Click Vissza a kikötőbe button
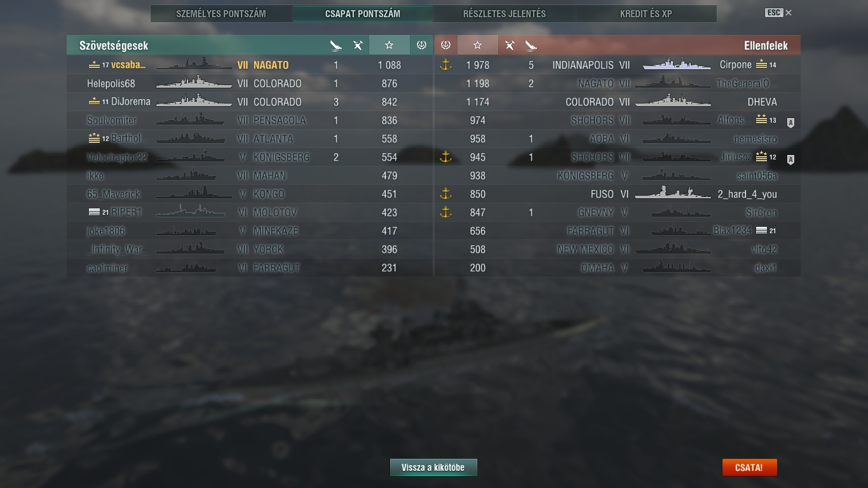Screen dimensions: 868x488 433,468
